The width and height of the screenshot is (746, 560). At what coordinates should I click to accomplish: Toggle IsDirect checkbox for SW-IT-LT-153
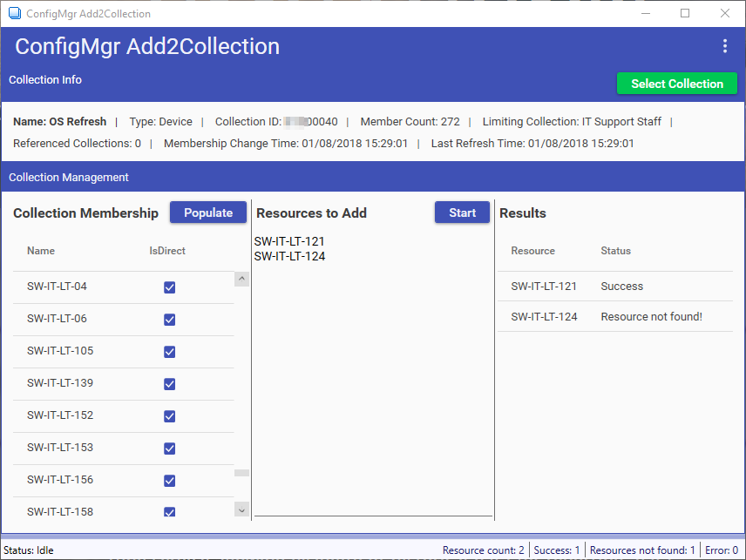tap(169, 449)
